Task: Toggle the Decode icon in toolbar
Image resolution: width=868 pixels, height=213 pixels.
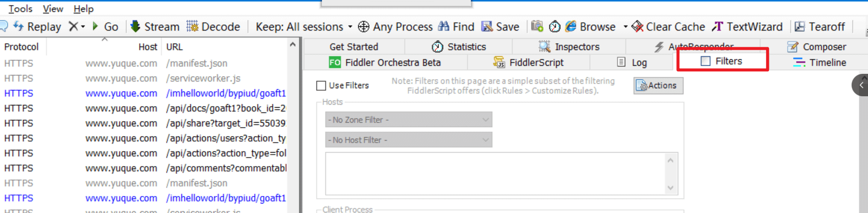Action: (x=192, y=26)
